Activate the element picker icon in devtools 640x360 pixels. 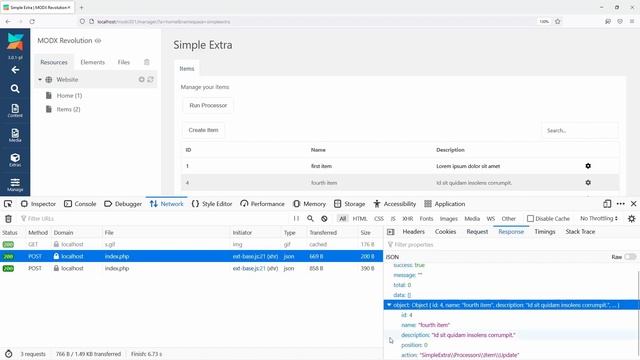[x=8, y=204]
